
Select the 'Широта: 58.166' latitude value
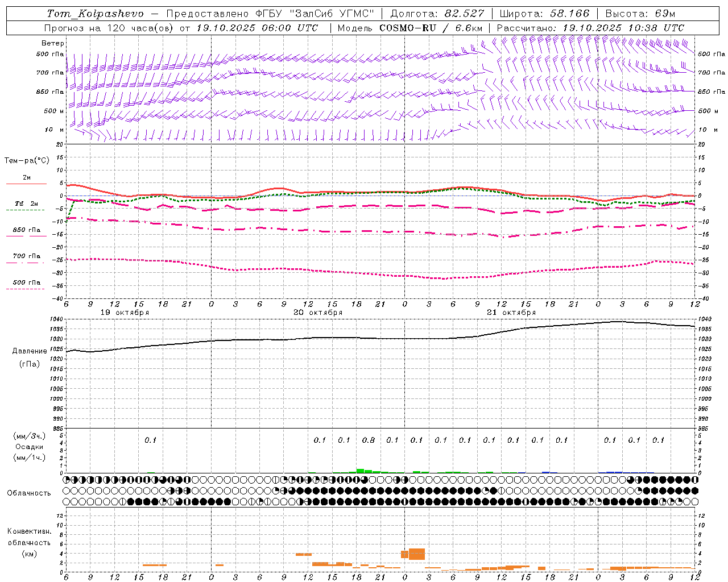tap(544, 14)
